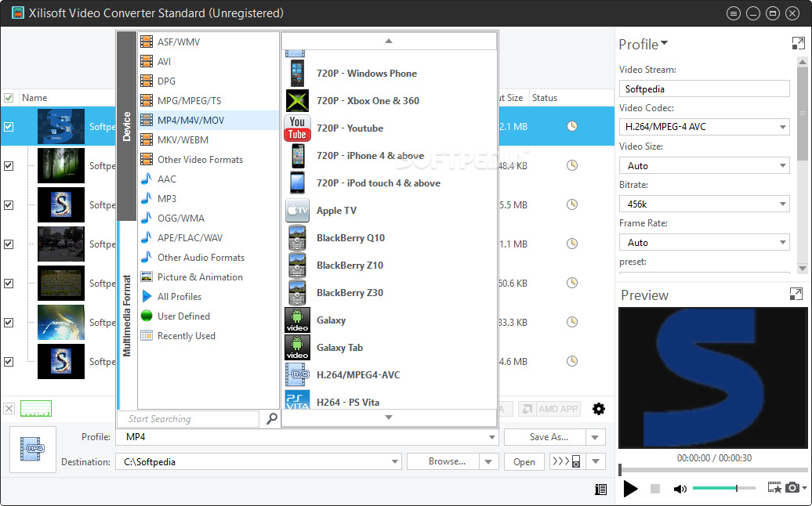Select the MP4/M4V/MOV category
Image resolution: width=812 pixels, height=506 pixels.
pyautogui.click(x=208, y=121)
